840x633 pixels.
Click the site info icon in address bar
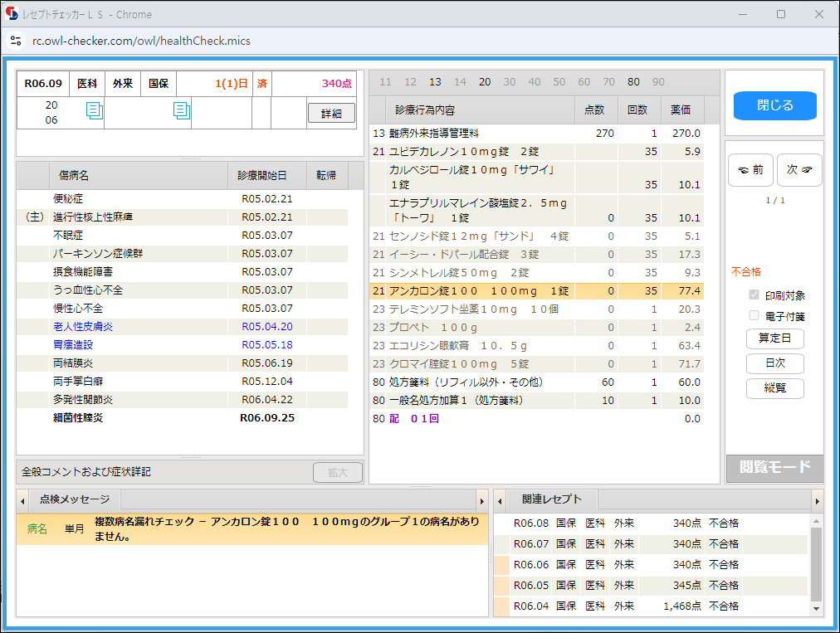click(x=16, y=41)
